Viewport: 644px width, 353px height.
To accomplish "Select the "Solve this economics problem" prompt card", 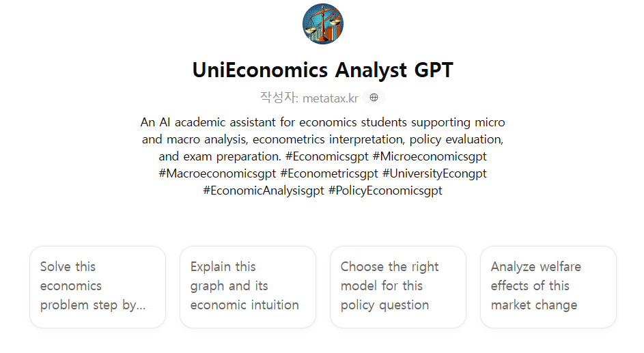I will click(98, 286).
